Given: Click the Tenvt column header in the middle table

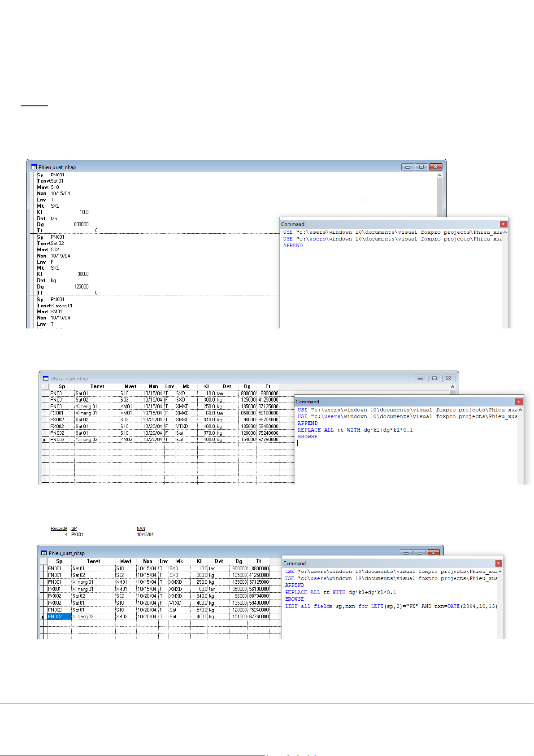Looking at the screenshot, I should (x=97, y=386).
